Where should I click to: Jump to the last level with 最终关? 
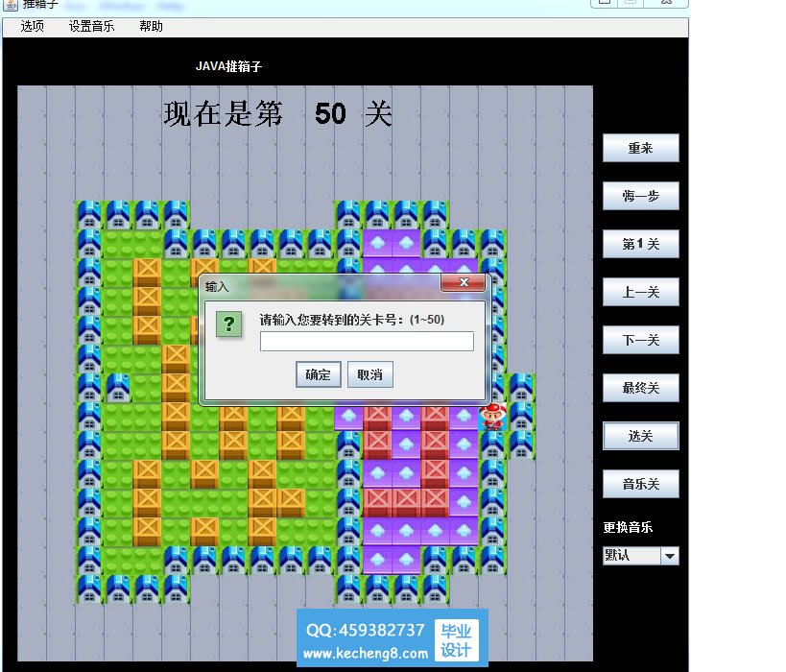click(x=641, y=388)
